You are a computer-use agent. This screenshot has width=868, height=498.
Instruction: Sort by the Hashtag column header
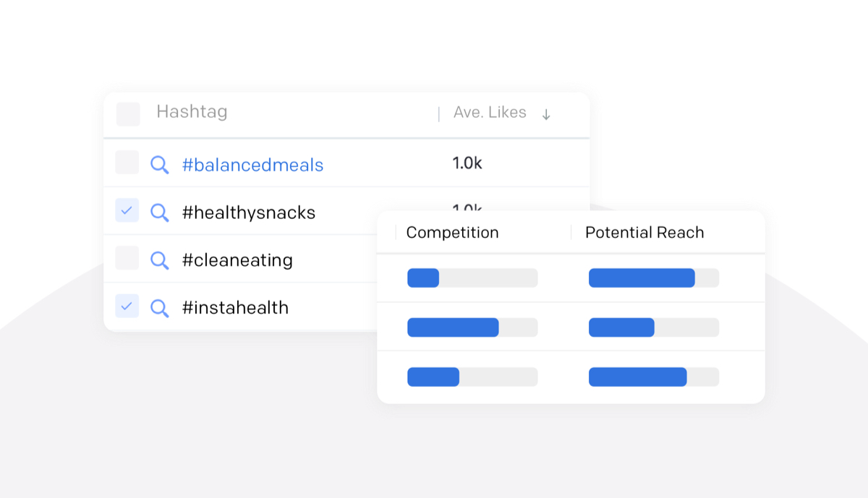(192, 112)
